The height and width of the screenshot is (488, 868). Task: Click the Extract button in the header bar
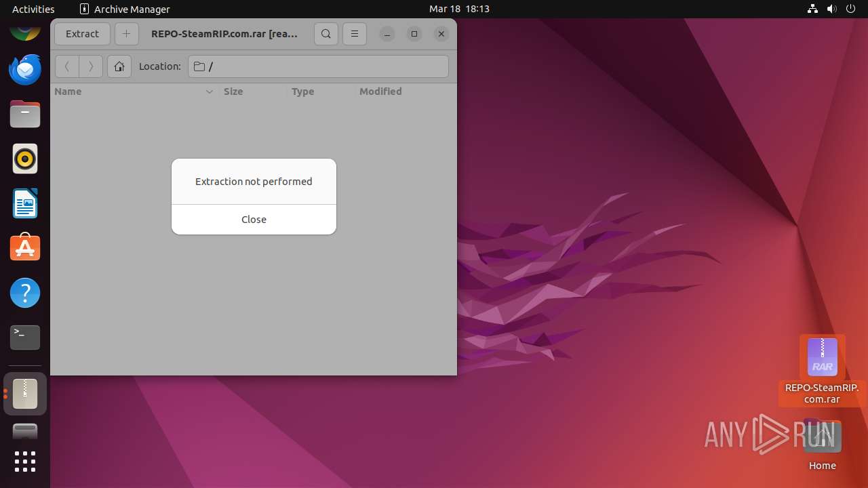[82, 34]
